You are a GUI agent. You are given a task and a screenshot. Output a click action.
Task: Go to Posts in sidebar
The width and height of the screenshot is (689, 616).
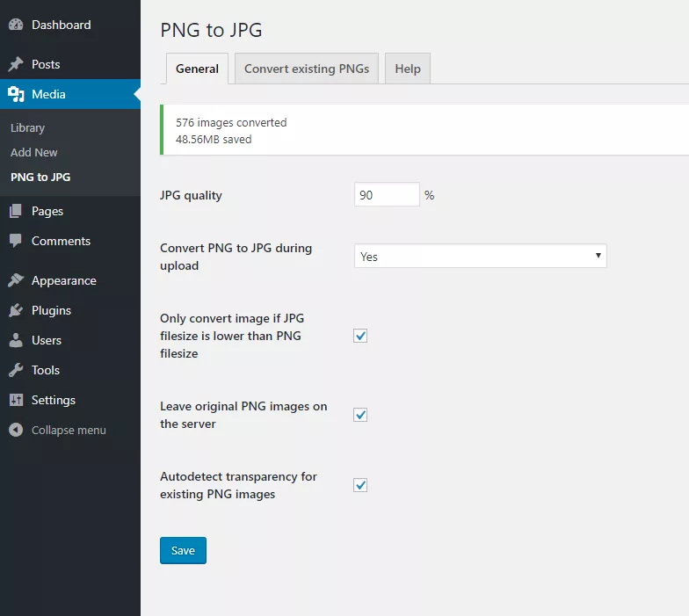tap(46, 64)
